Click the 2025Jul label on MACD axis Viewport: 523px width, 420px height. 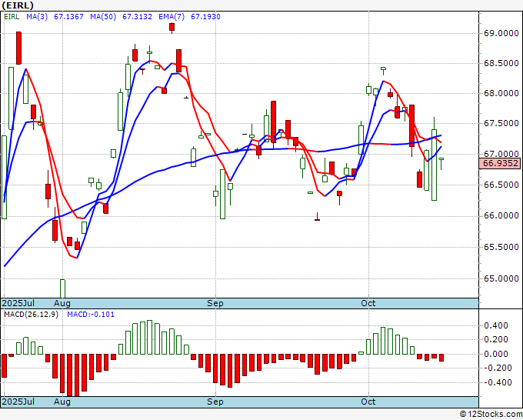pos(18,402)
